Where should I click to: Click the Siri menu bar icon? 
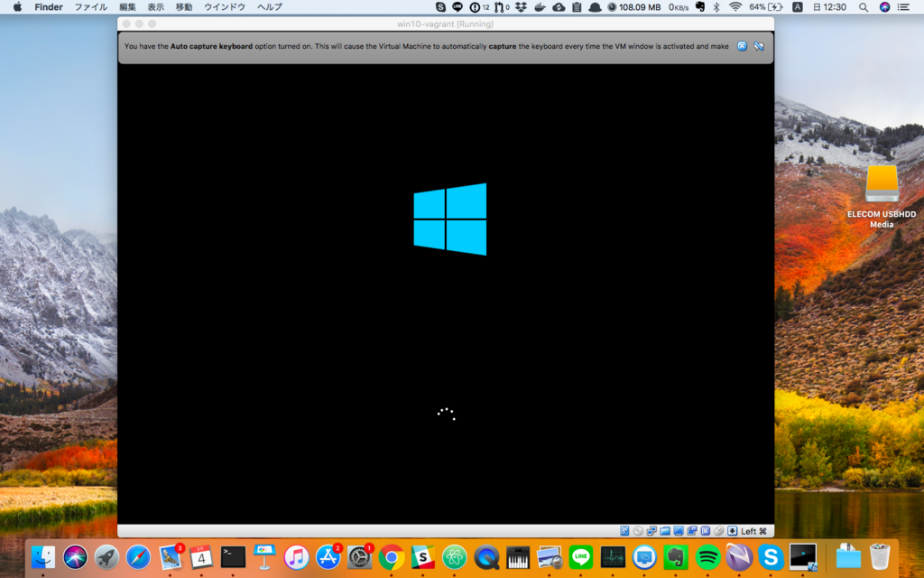coord(884,7)
